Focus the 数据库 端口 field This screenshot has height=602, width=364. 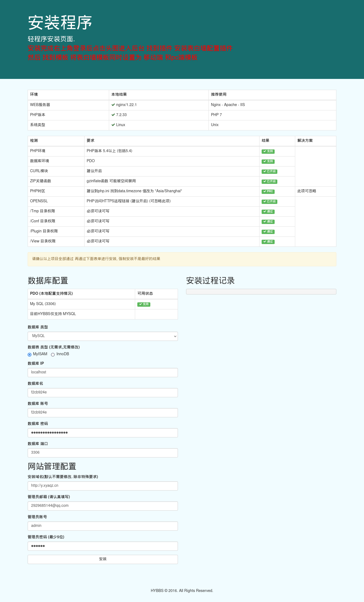pos(103,453)
